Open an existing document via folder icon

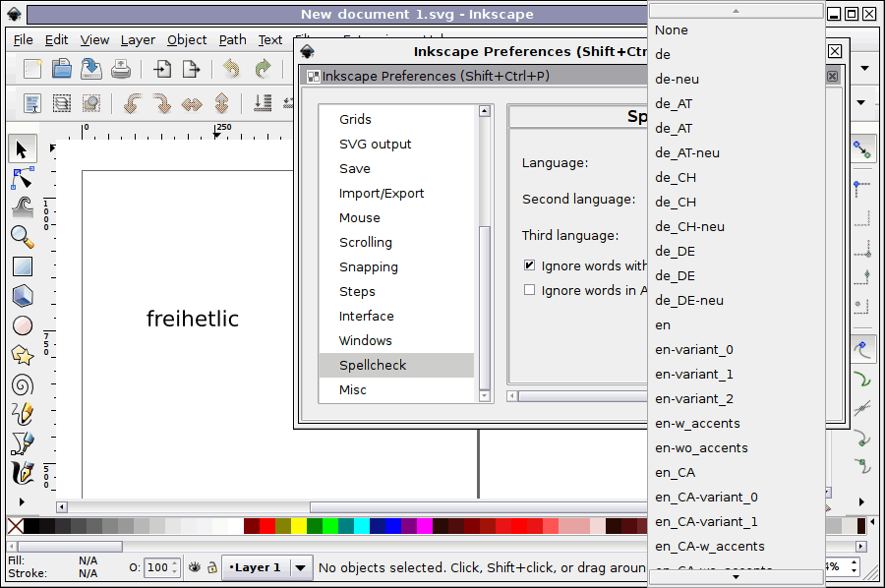(x=62, y=69)
